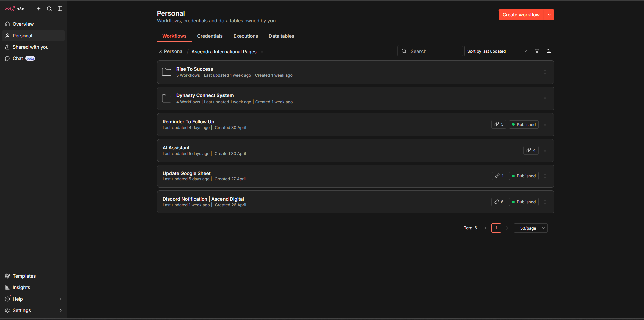Viewport: 644px width, 320px height.
Task: Go to previous page arrow
Action: (x=485, y=228)
